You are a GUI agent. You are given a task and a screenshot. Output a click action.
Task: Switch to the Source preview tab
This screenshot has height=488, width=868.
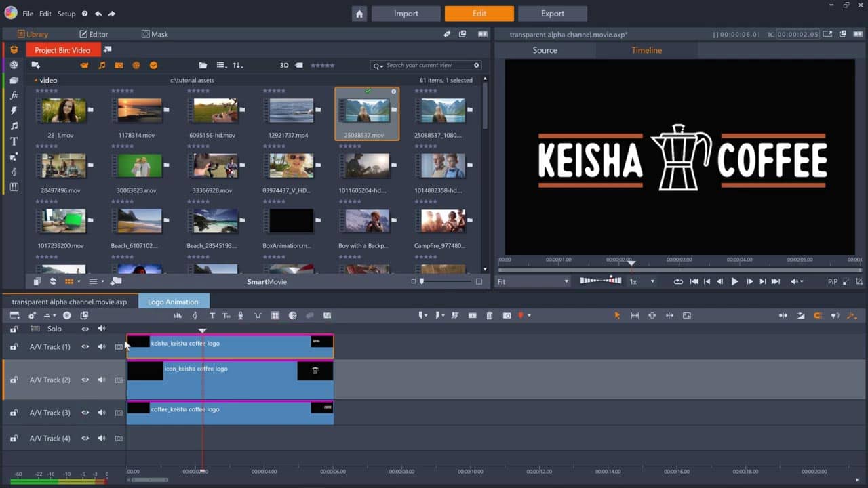click(x=545, y=50)
